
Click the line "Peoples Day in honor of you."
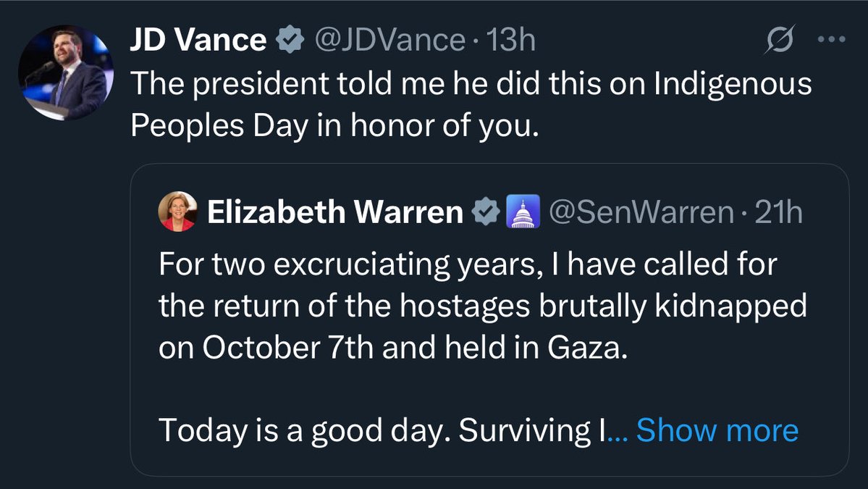point(335,126)
